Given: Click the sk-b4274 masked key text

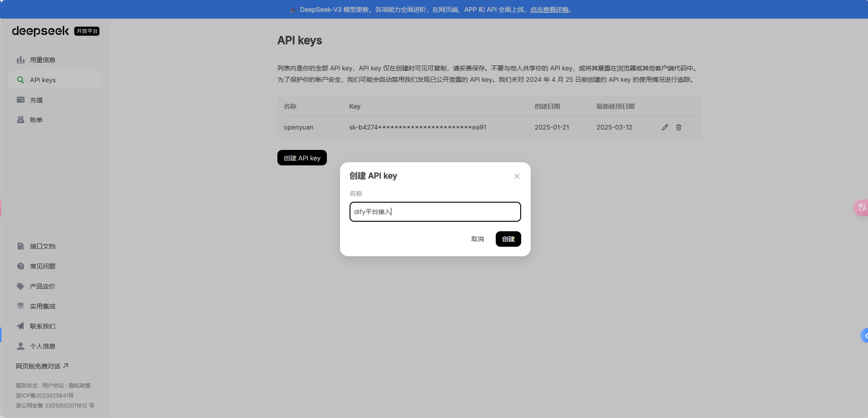Looking at the screenshot, I should click(x=418, y=127).
